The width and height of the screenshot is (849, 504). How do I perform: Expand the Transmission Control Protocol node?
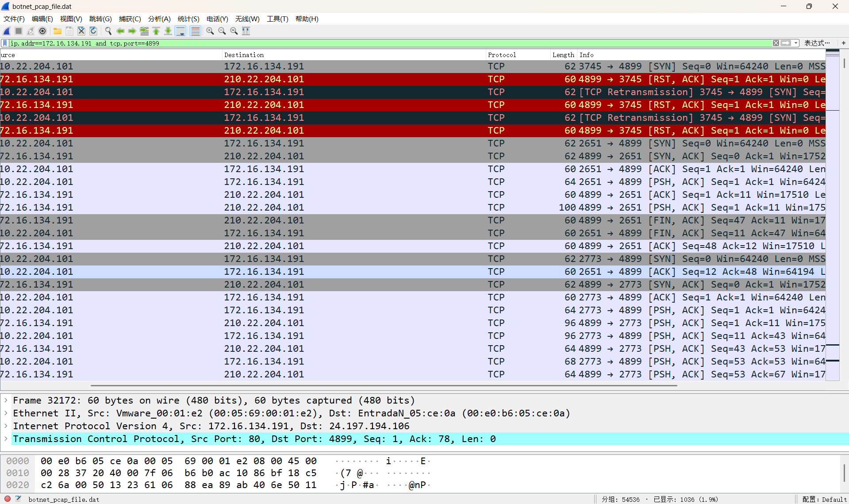[x=6, y=439]
